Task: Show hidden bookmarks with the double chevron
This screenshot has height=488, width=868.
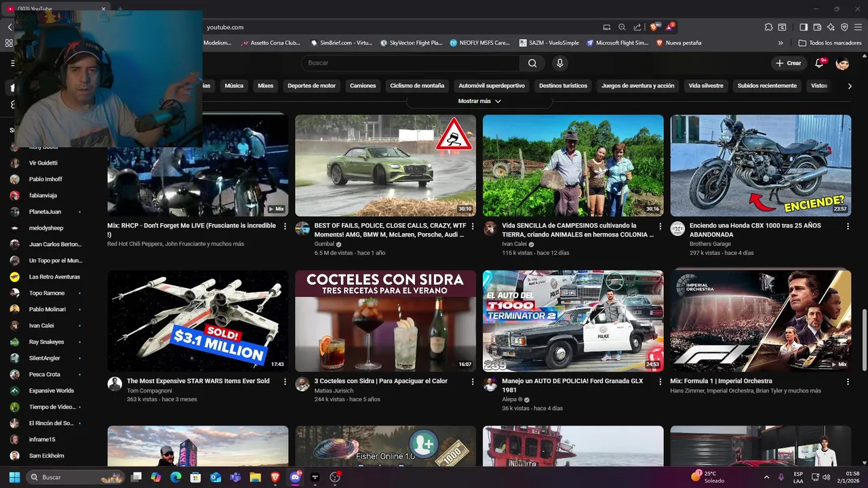Action: click(781, 43)
